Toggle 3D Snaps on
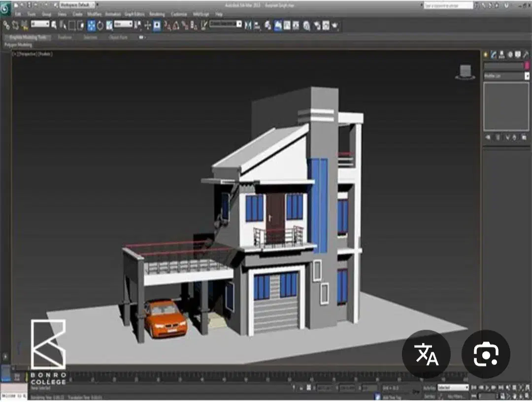Image resolution: width=532 pixels, height=402 pixels. tap(166, 25)
